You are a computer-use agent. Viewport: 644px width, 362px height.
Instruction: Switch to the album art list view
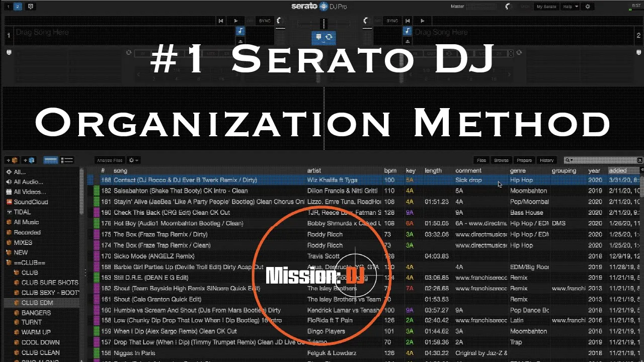[x=67, y=160]
